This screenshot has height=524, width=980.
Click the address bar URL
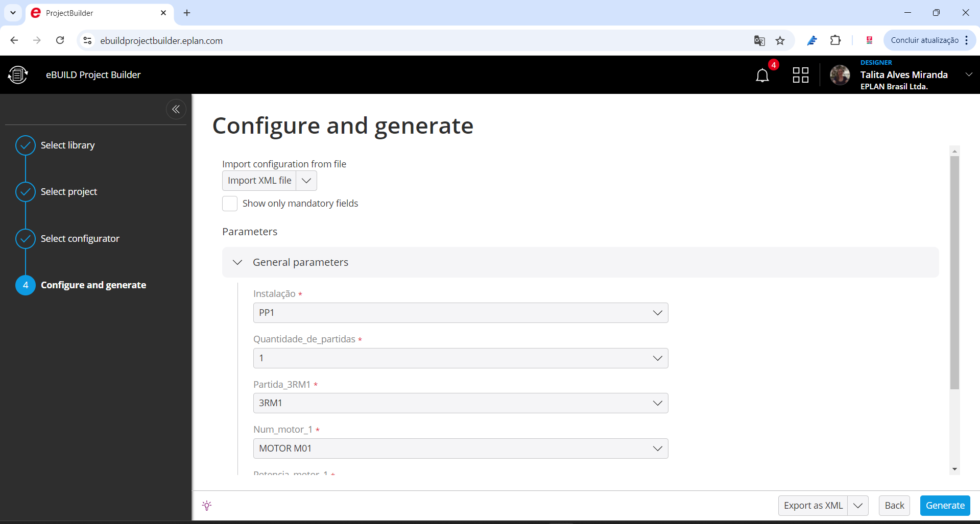point(161,41)
